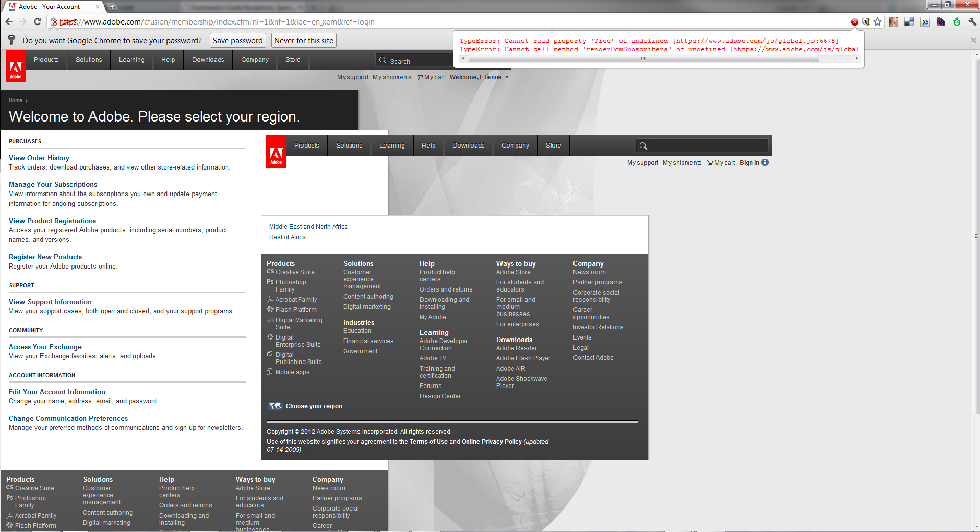Click the red JavaScript error icon in address bar

tap(854, 22)
